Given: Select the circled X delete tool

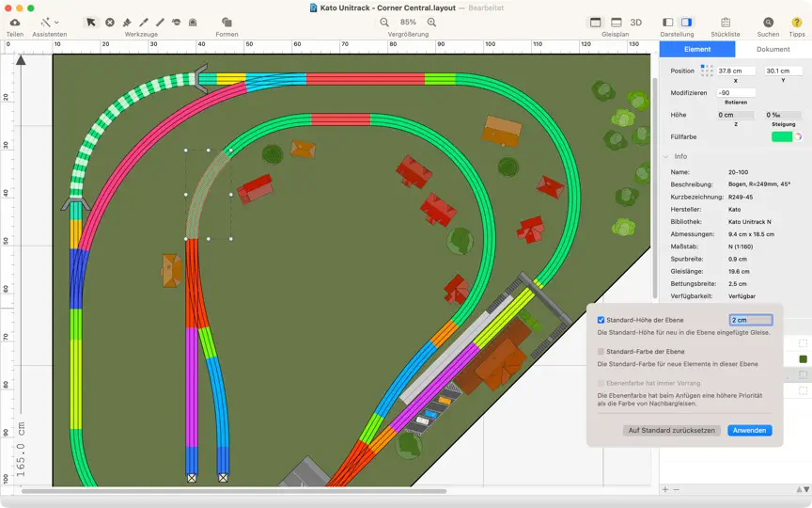Looking at the screenshot, I should click(110, 23).
